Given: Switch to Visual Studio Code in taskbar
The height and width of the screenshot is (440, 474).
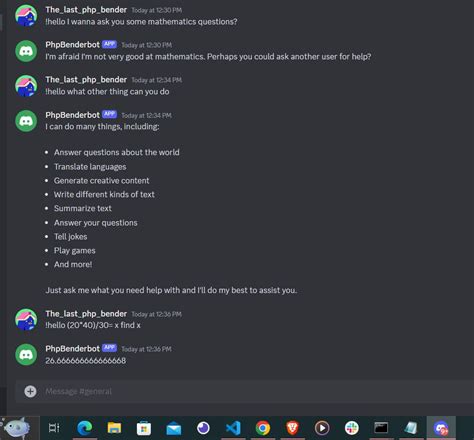Looking at the screenshot, I should 233,428.
